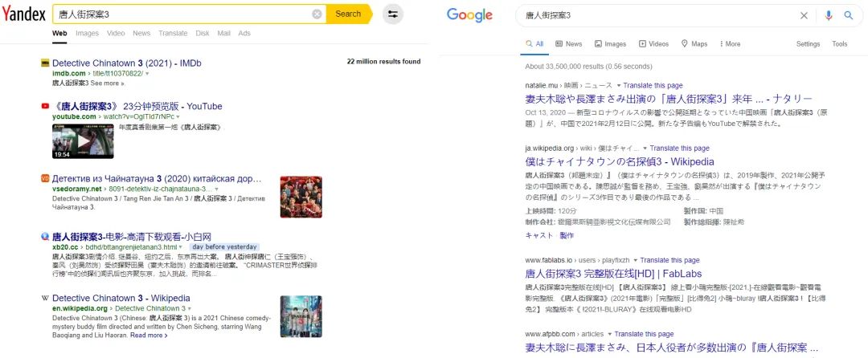Click the xb20.cc favicon icon
The height and width of the screenshot is (358, 868).
pyautogui.click(x=45, y=237)
